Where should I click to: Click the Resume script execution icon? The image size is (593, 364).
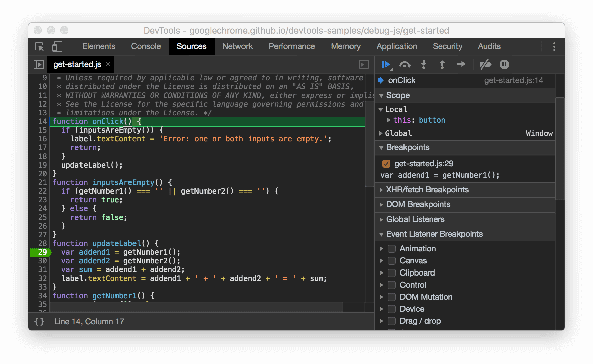tap(386, 64)
